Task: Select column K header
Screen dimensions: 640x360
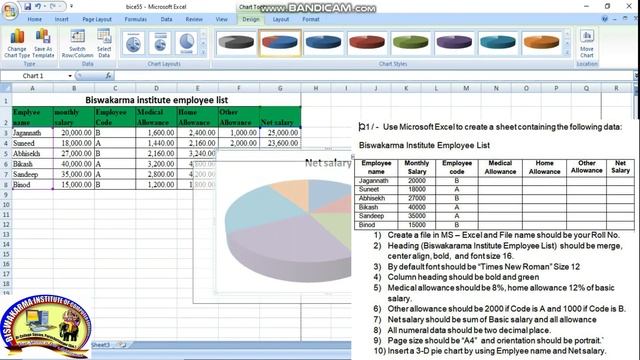Action: click(406, 88)
